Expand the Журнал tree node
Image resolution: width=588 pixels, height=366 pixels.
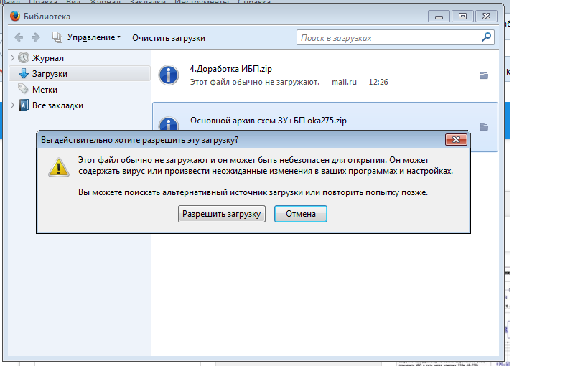click(13, 57)
